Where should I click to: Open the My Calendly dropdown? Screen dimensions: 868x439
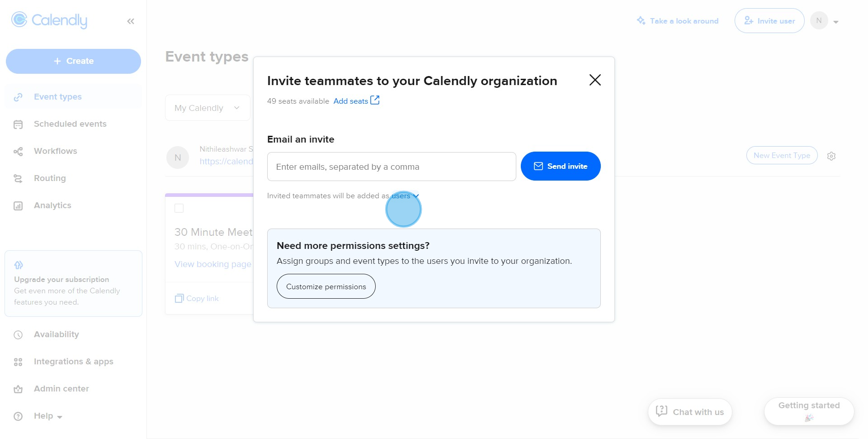tap(208, 108)
